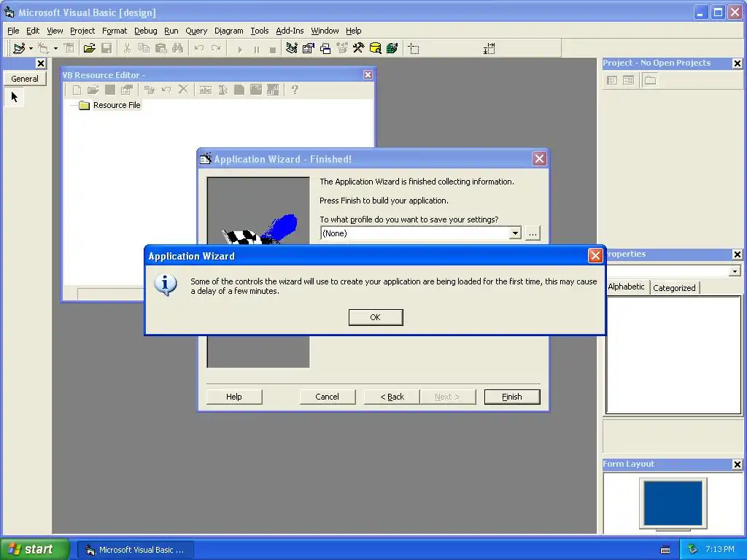Click the Break pause button
The image size is (747, 560).
pos(256,49)
